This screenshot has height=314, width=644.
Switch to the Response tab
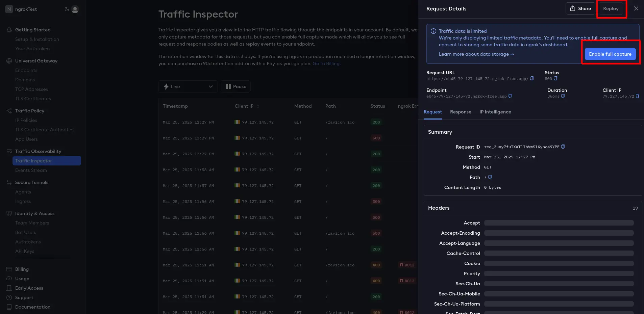pos(461,112)
